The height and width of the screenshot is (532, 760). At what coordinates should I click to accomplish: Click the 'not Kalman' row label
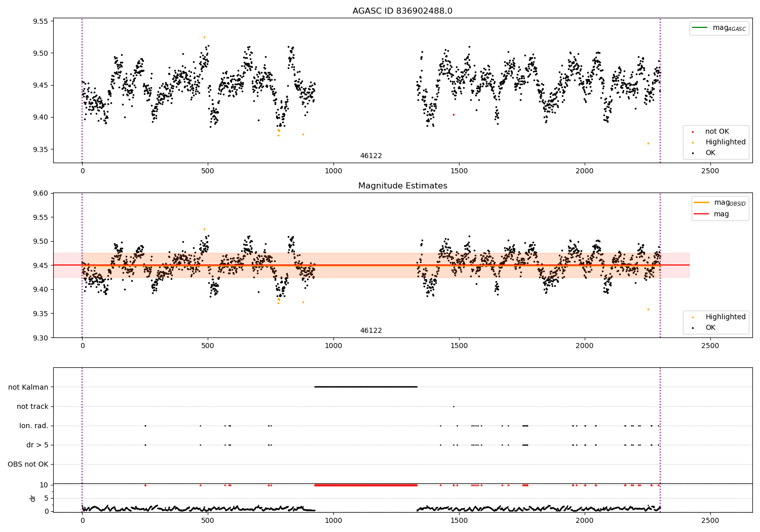(x=28, y=387)
